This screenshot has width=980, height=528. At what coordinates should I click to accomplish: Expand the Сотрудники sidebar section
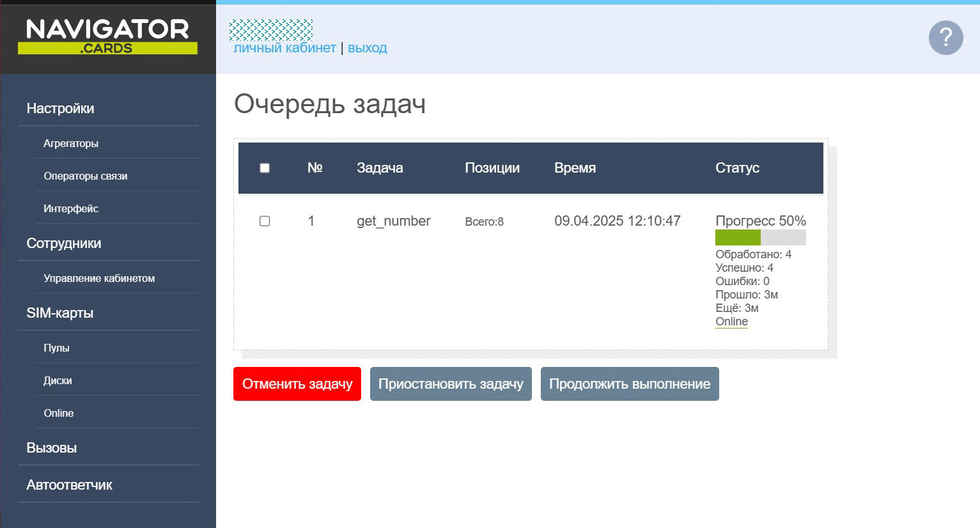[64, 244]
